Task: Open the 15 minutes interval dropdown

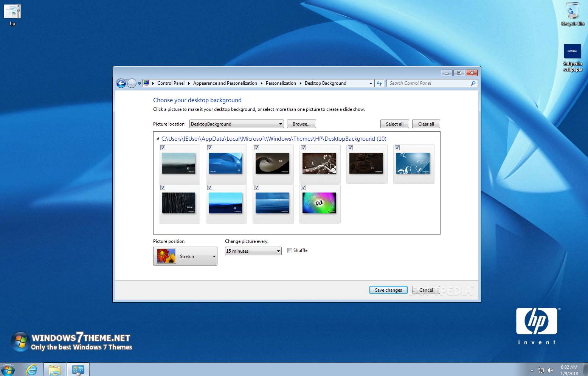Action: [253, 251]
